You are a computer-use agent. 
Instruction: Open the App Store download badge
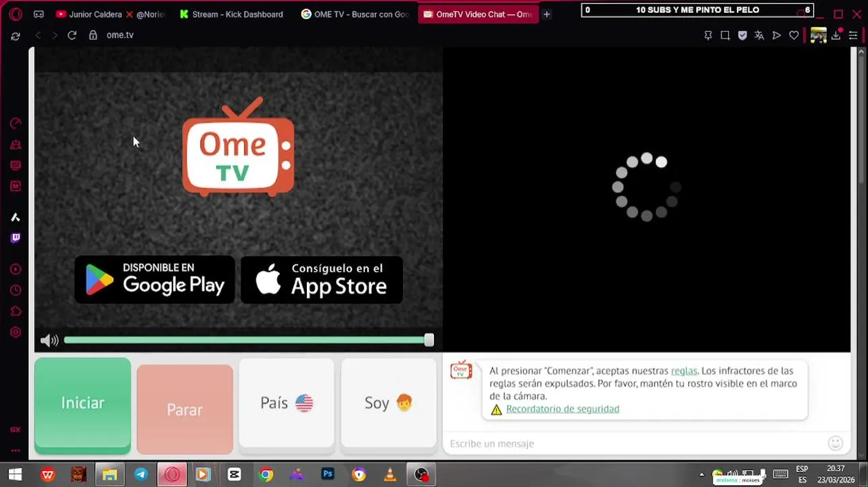[x=322, y=279]
